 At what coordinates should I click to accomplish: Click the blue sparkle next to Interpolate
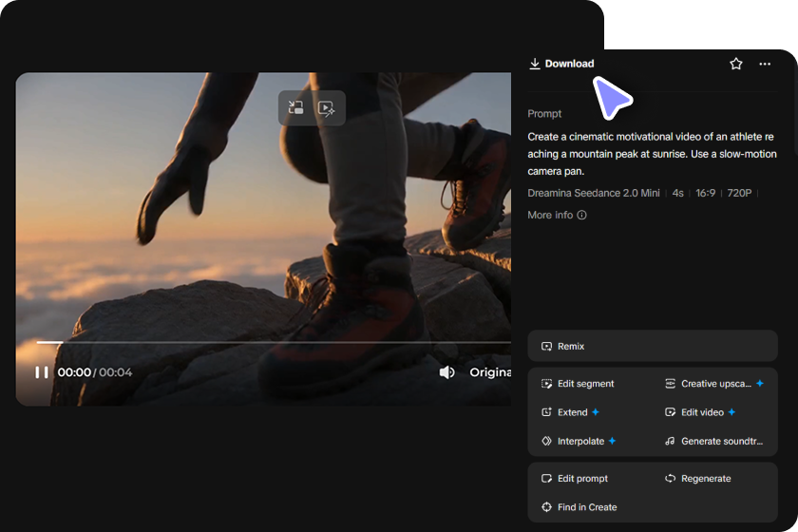pyautogui.click(x=612, y=441)
